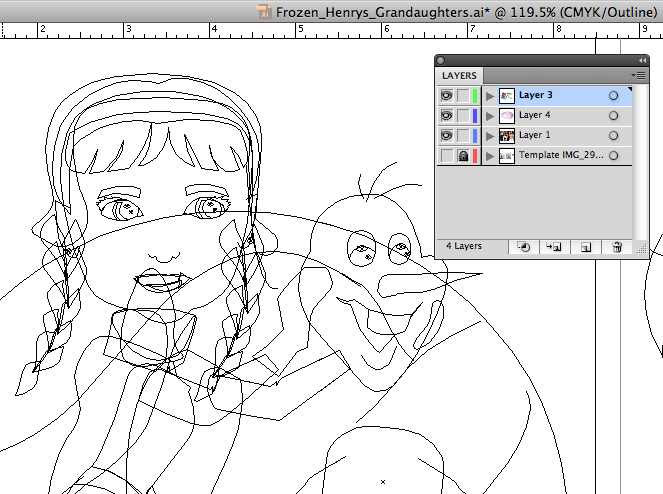Hide Layer 3 using its eye icon
Image resolution: width=663 pixels, height=494 pixels.
click(446, 96)
